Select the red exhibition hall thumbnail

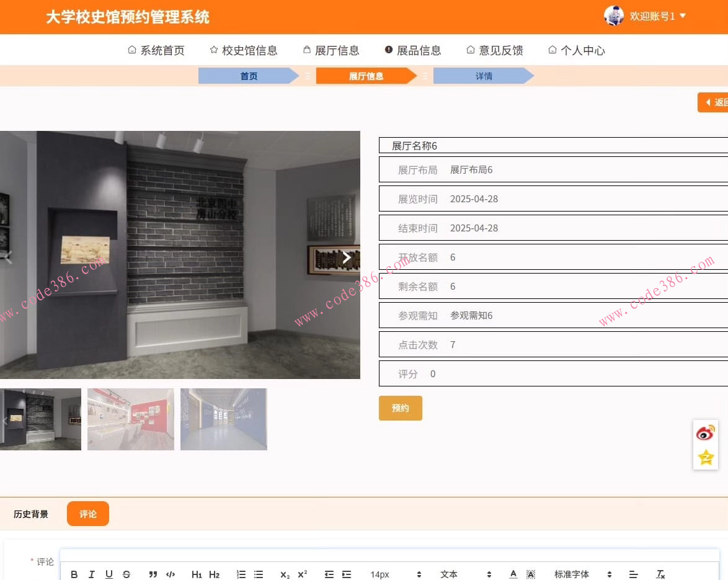click(x=130, y=419)
